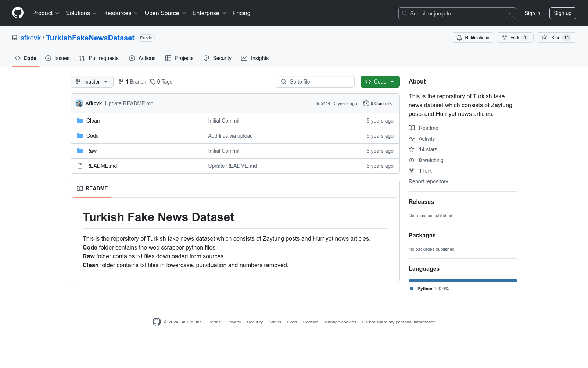Open the Clean folder

93,121
